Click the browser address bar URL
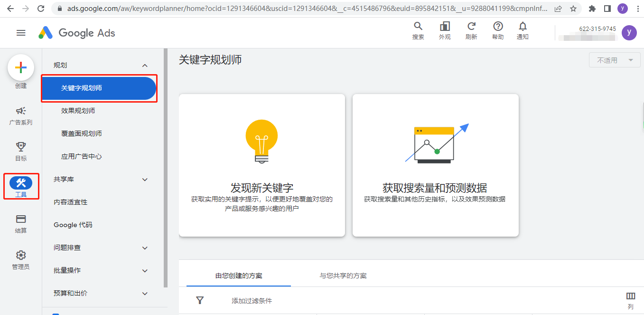Viewport: 644px width, 315px height. [x=308, y=9]
